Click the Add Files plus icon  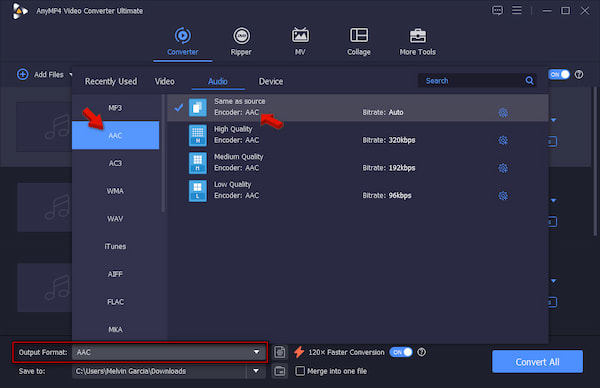[x=23, y=74]
